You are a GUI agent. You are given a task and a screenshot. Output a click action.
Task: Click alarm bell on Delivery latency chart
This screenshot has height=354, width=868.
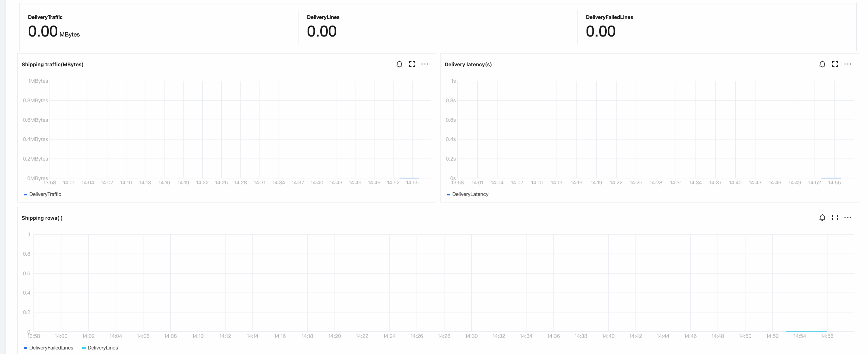tap(822, 64)
